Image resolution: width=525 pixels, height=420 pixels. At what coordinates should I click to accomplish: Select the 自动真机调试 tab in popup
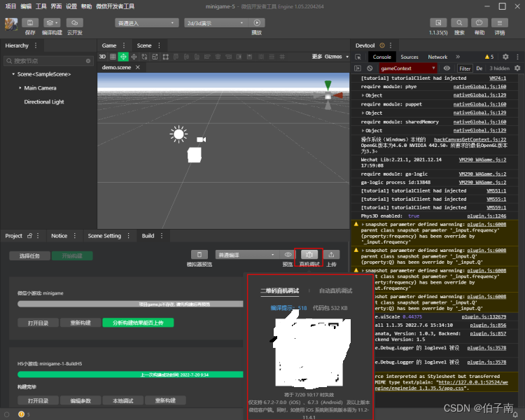pyautogui.click(x=336, y=290)
